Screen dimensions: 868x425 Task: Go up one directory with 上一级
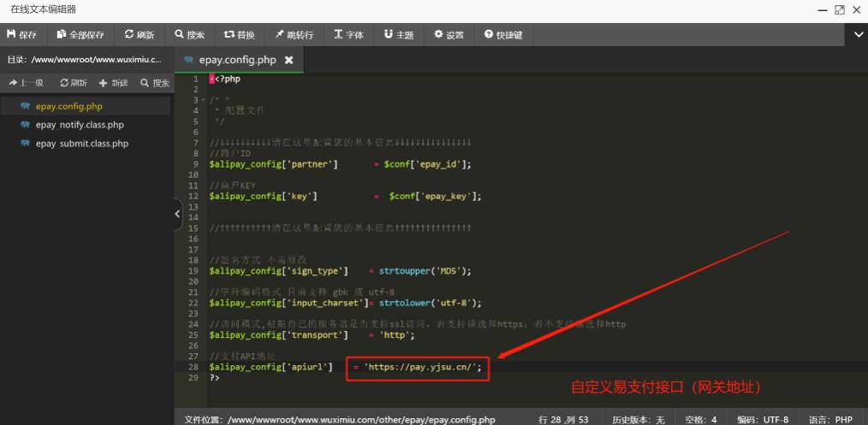26,83
